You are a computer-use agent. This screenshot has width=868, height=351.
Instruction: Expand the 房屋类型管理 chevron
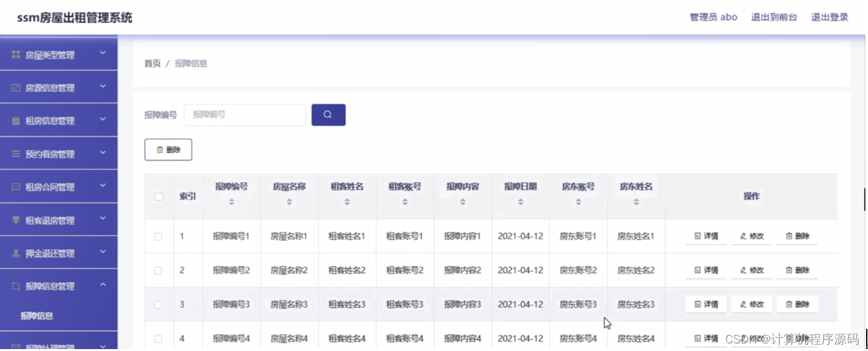coord(103,54)
